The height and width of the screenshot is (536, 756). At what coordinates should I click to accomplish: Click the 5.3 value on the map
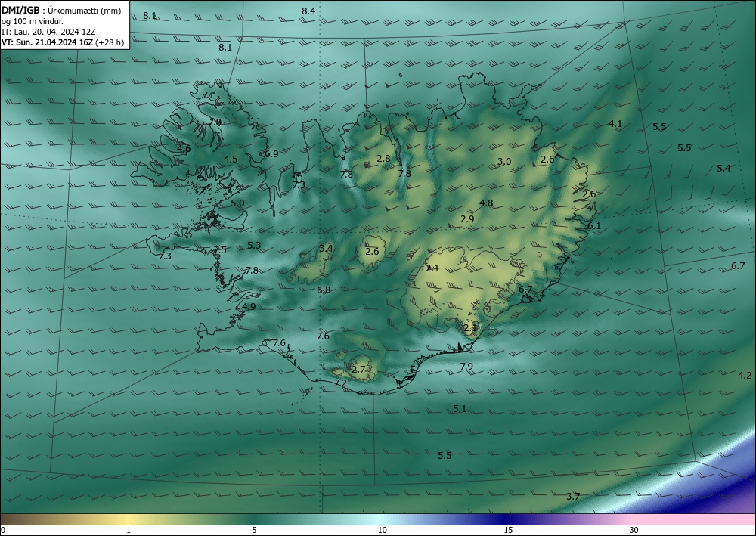254,246
